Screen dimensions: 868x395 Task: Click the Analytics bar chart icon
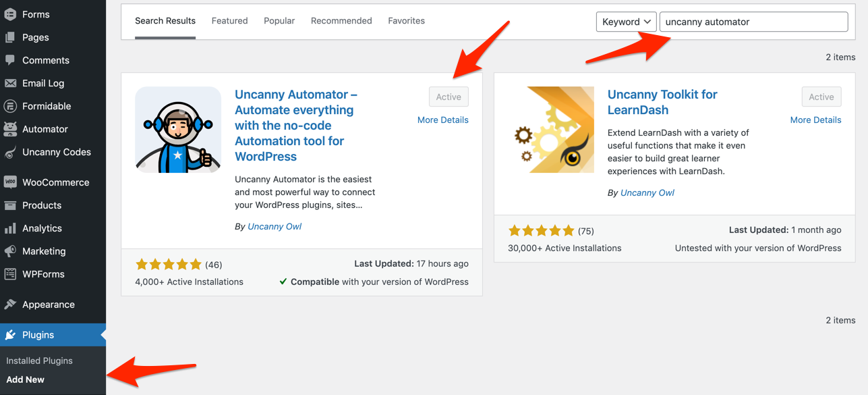(10, 228)
